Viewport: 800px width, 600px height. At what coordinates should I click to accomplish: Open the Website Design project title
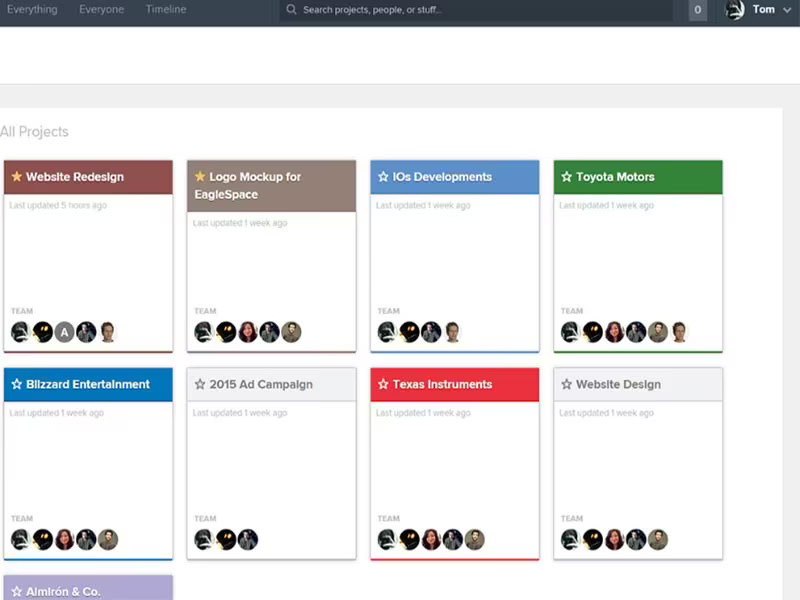(x=618, y=384)
